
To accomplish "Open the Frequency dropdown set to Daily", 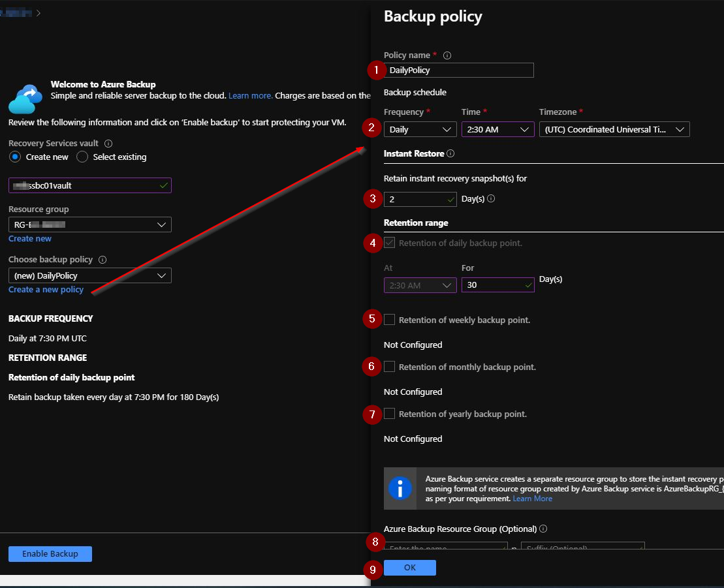I will click(420, 129).
